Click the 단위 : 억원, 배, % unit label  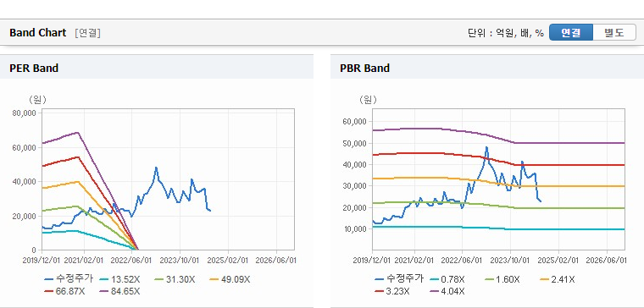pyautogui.click(x=505, y=33)
